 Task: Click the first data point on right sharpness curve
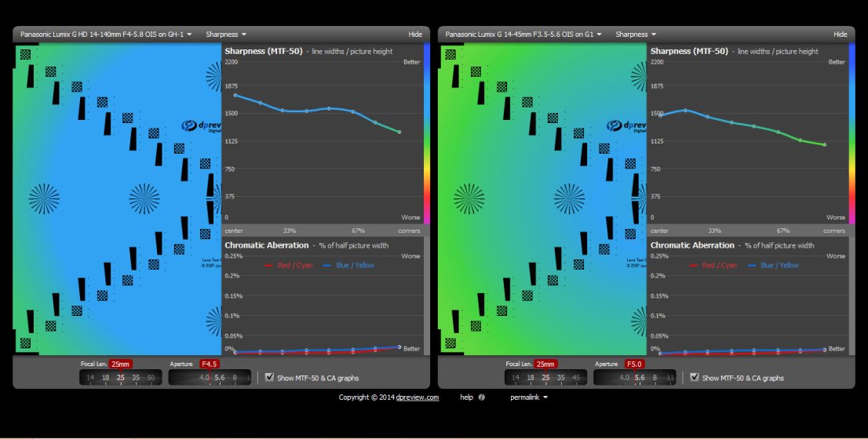(661, 115)
